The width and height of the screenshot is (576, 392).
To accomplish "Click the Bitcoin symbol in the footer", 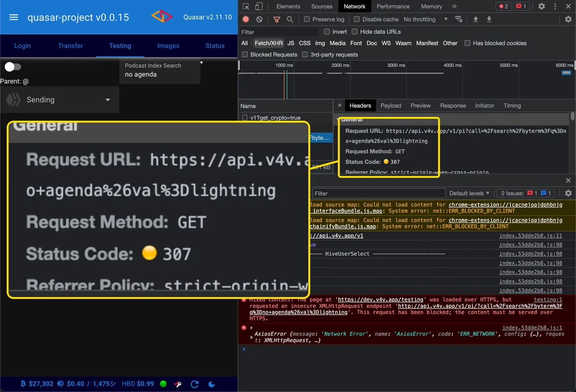I will tap(23, 384).
